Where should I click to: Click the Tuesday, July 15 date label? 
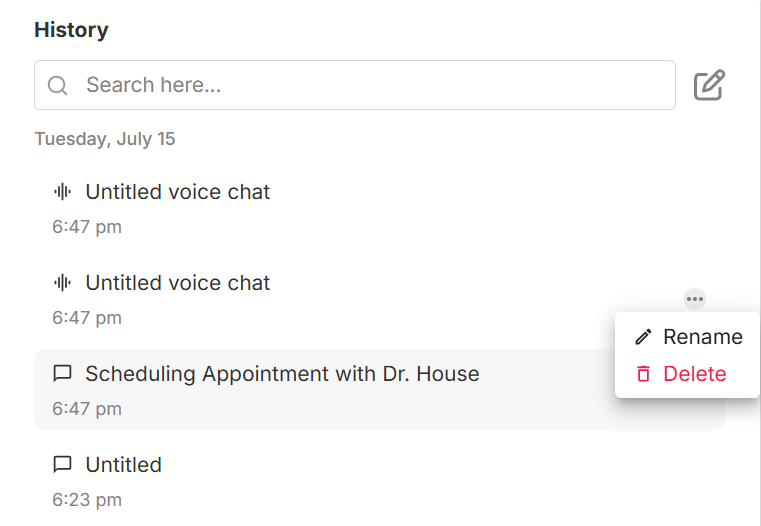[105, 139]
